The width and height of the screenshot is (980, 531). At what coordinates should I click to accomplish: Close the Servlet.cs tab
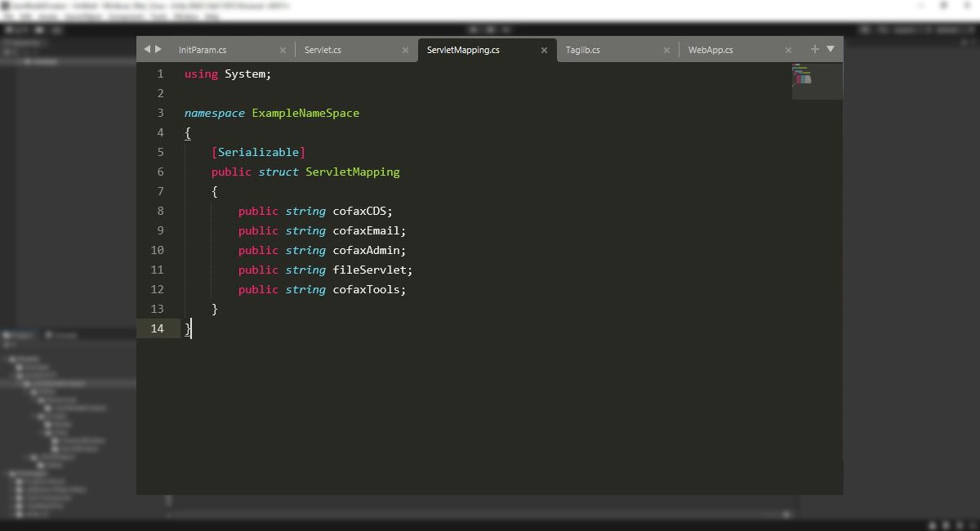[x=405, y=50]
